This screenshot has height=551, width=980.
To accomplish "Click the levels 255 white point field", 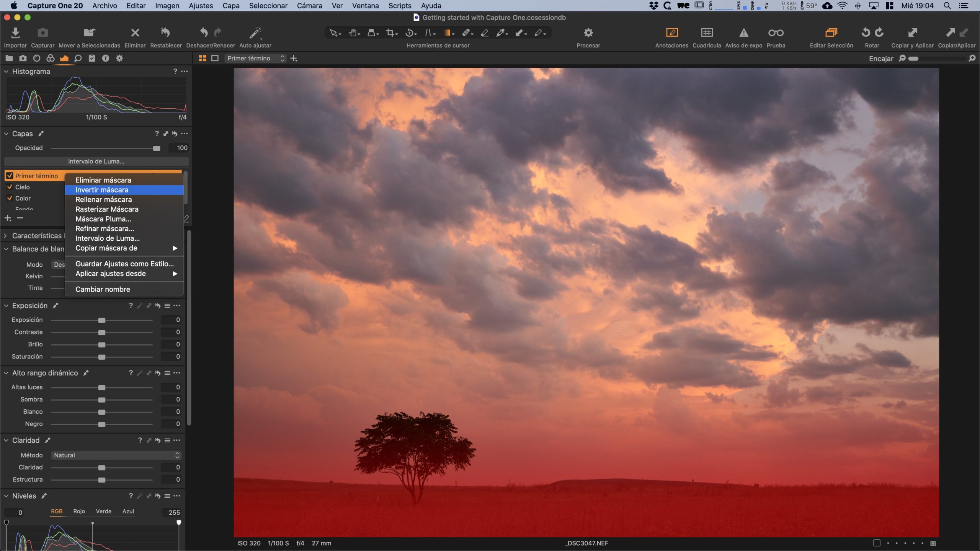I will [171, 512].
